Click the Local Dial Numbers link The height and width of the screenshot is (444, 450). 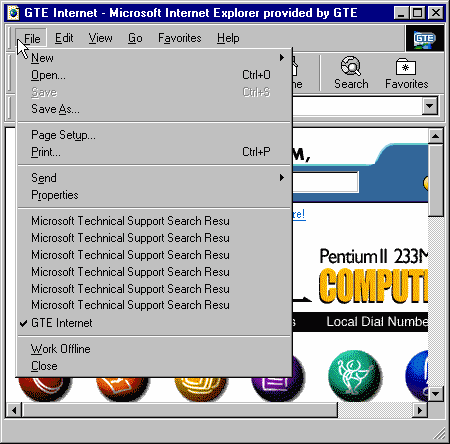pyautogui.click(x=377, y=322)
